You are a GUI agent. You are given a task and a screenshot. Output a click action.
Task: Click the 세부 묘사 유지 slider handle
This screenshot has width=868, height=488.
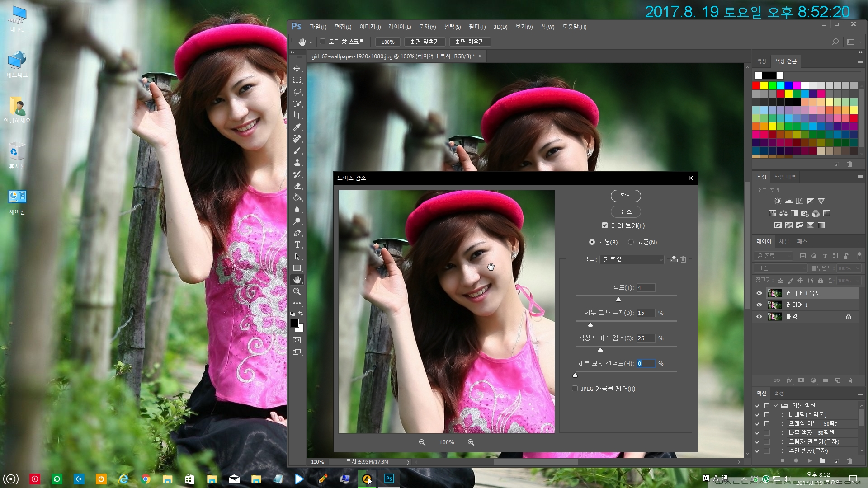pos(590,324)
